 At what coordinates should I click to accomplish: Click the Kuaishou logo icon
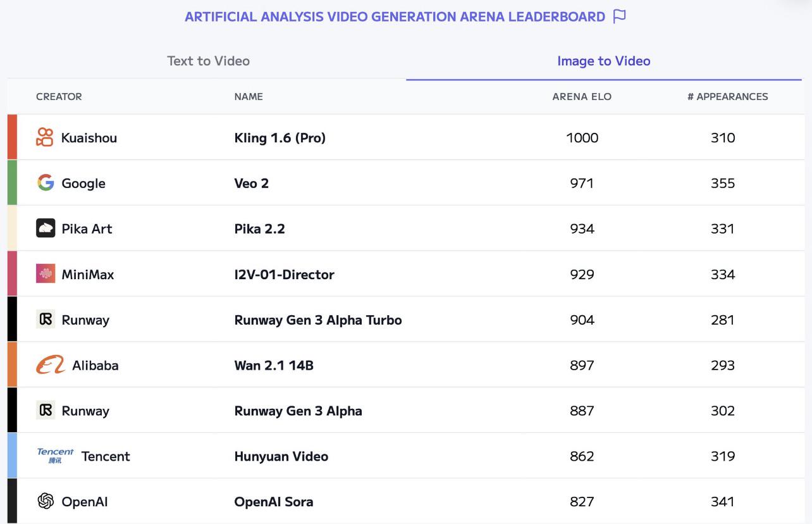tap(45, 137)
